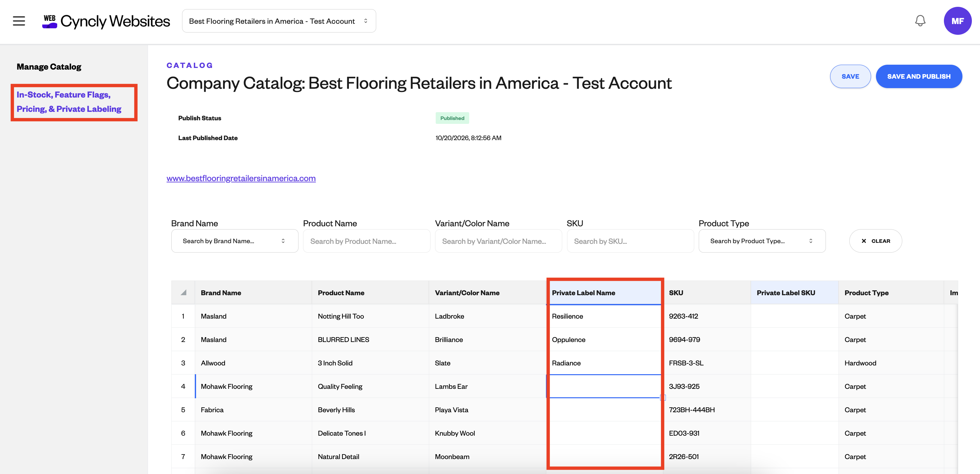Focus the SKU search field
This screenshot has height=474, width=980.
(x=630, y=241)
